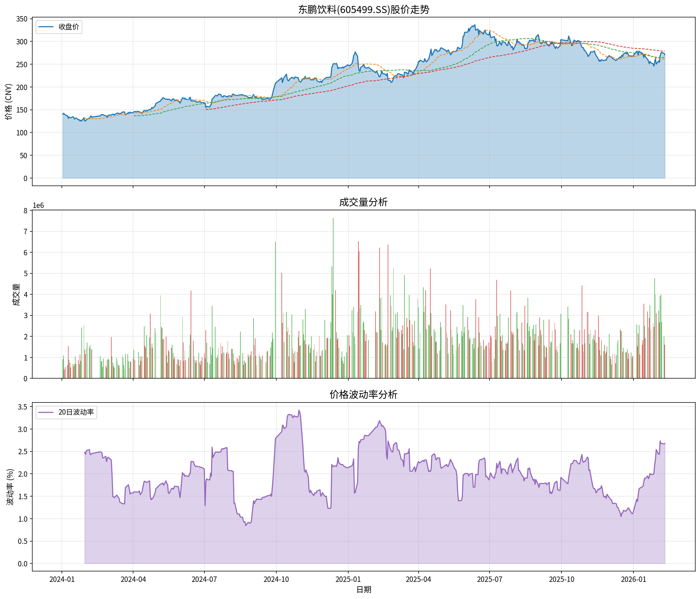The image size is (700, 599).
Task: Click the 日期 x-axis label
Action: pos(363,590)
